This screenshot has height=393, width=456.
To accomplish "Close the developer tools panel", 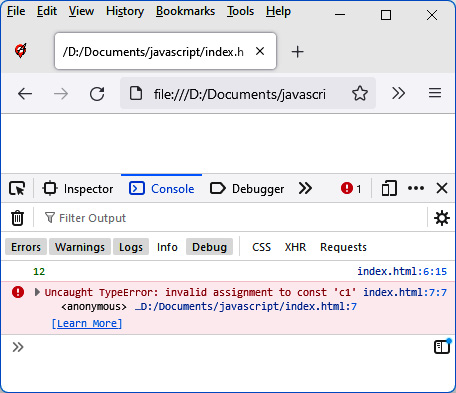I will [442, 188].
